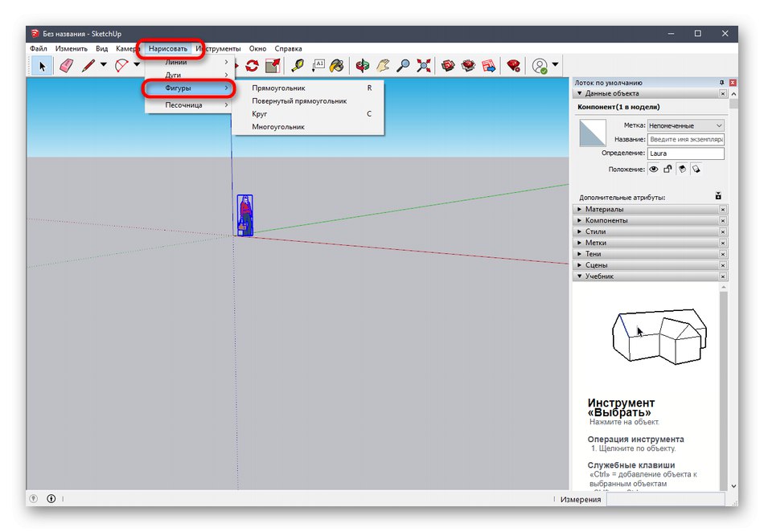The height and width of the screenshot is (532, 764).
Task: Click the Измерения measurements input box
Action: pyautogui.click(x=665, y=499)
